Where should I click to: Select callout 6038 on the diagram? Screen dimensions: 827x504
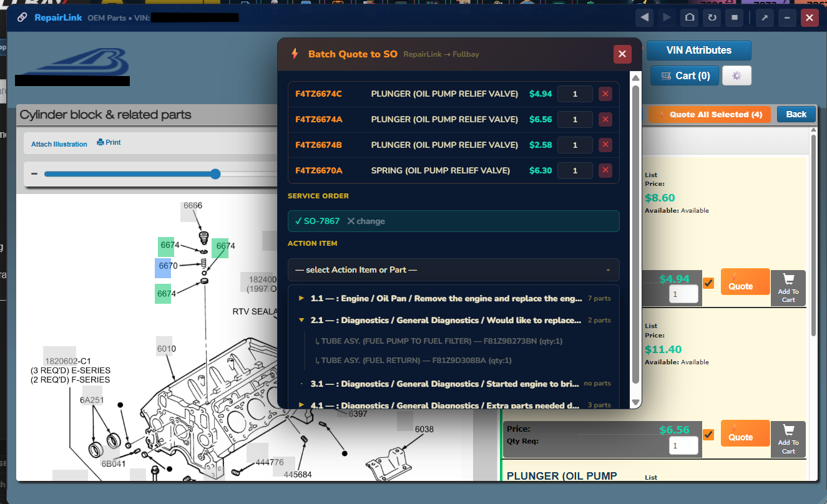point(424,429)
